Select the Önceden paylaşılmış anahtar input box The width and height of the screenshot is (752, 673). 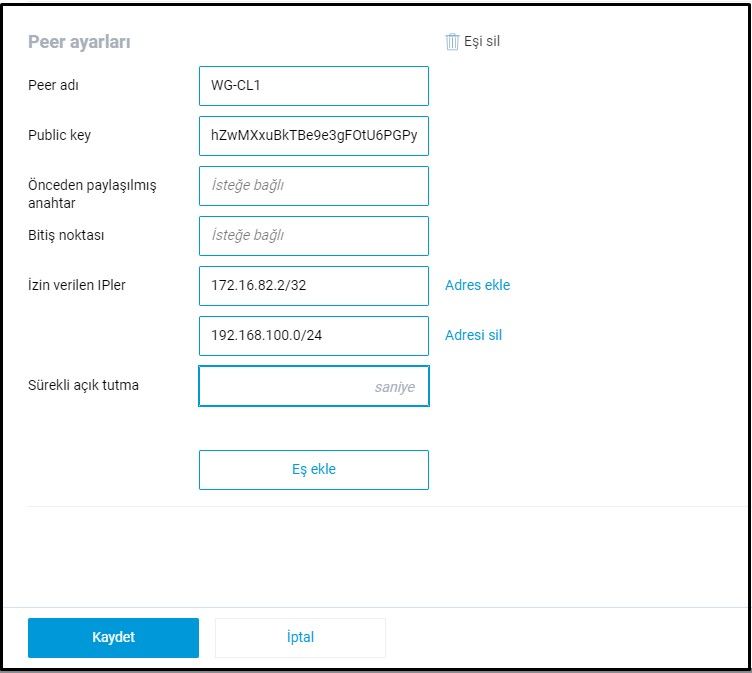(313, 186)
